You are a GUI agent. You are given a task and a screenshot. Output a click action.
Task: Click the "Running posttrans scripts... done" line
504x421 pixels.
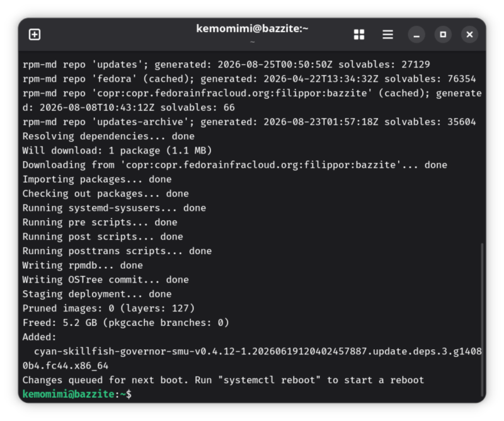click(117, 251)
